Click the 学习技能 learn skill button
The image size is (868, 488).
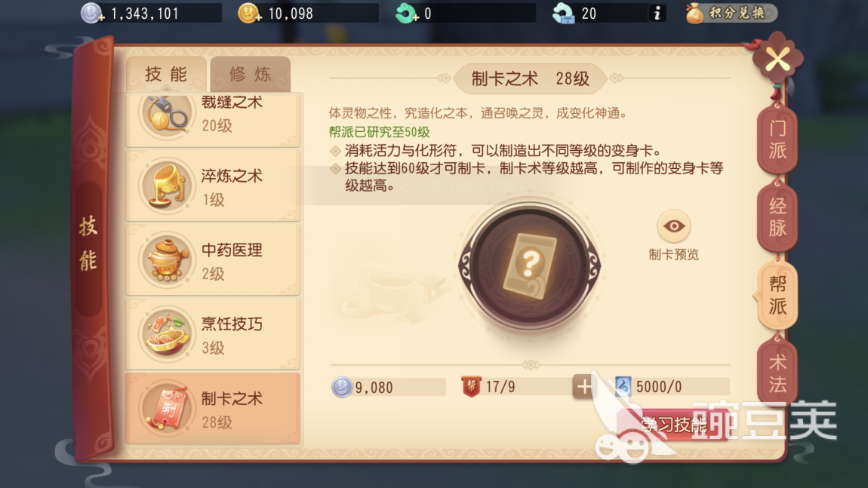[x=673, y=425]
